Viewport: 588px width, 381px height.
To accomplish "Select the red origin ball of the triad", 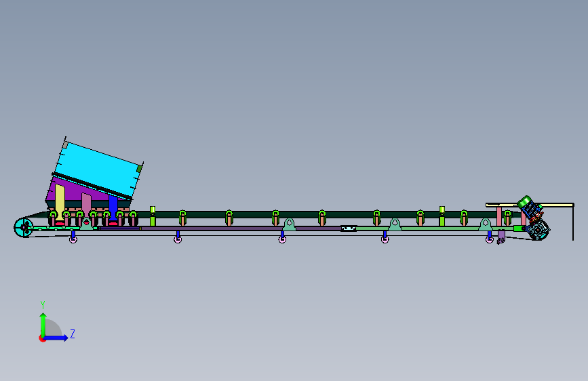I will pos(42,338).
